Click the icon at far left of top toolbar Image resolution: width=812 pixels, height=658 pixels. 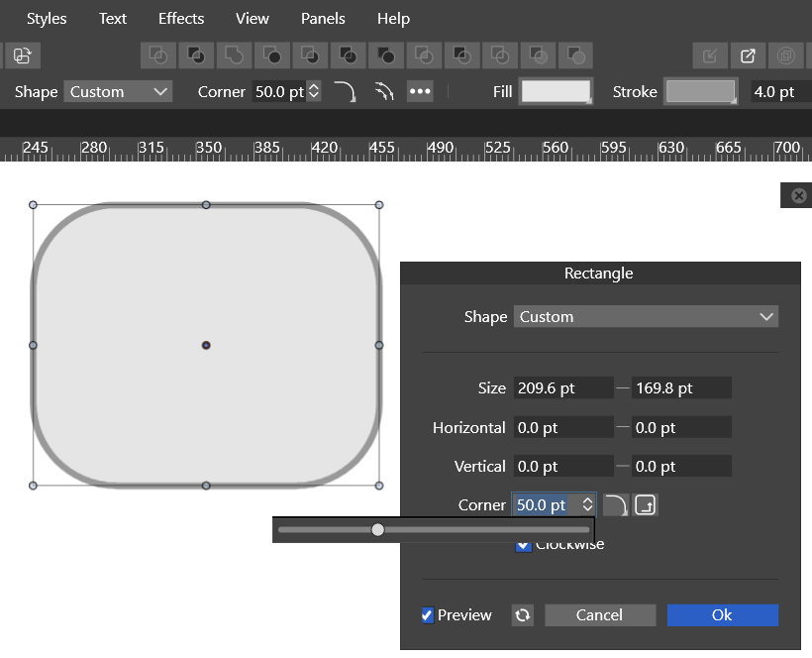[x=22, y=55]
